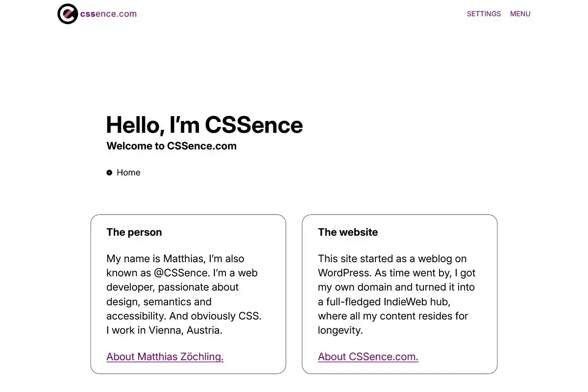Click the paragraph about Matthias in Vienna
Screen dimensions: 588x392
click(x=184, y=294)
